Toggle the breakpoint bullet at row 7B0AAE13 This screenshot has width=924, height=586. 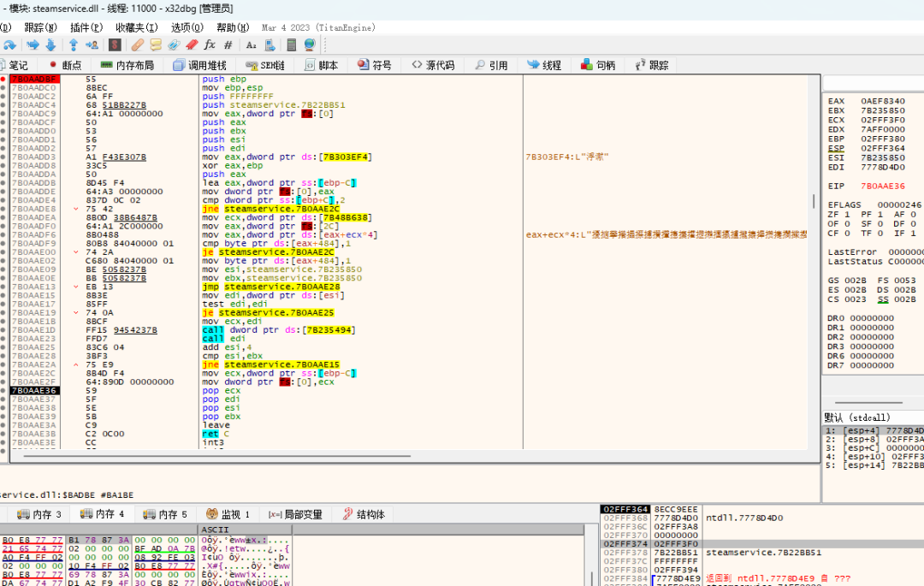(x=3, y=287)
